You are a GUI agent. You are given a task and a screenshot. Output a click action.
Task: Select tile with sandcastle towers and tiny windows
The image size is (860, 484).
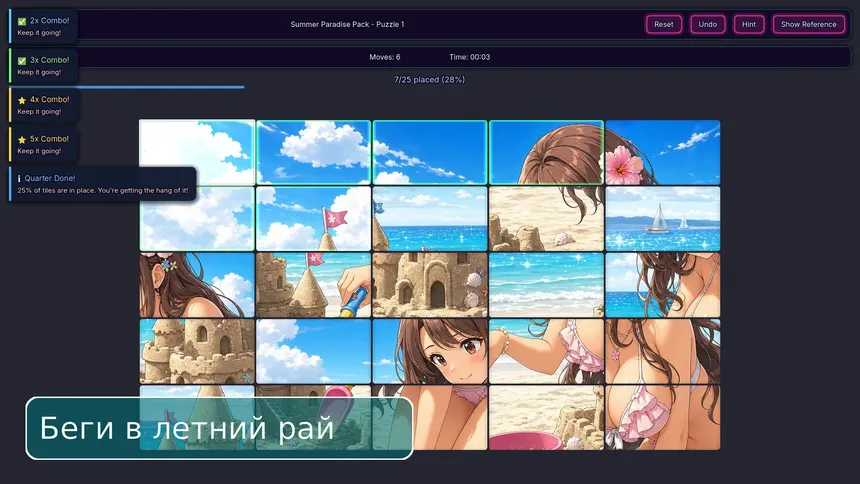click(x=197, y=351)
